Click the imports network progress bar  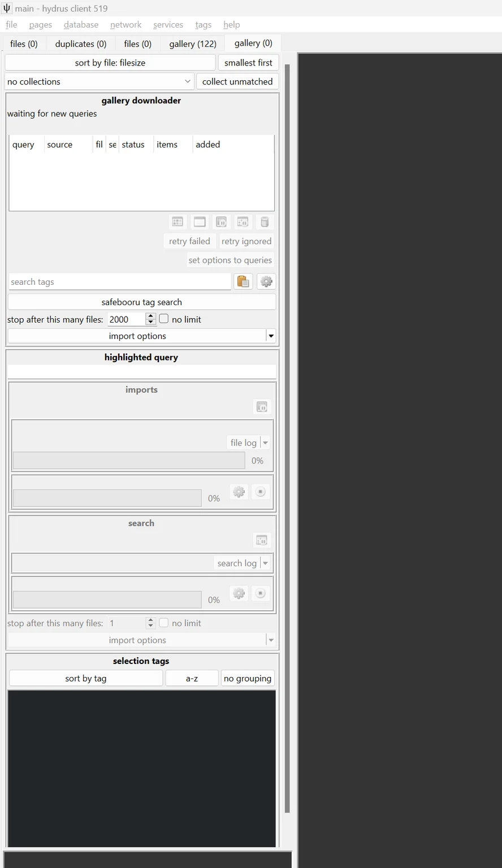pyautogui.click(x=107, y=498)
